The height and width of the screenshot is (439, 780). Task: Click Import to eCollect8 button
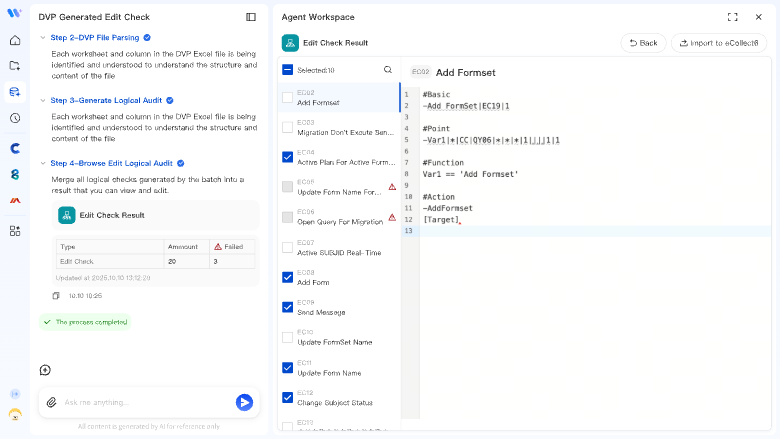click(719, 43)
